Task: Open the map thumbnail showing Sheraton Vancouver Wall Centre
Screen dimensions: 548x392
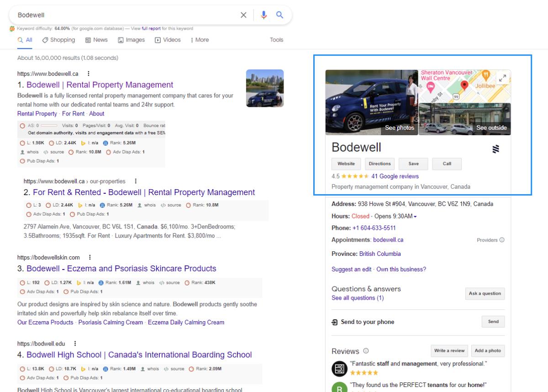Action: (465, 86)
